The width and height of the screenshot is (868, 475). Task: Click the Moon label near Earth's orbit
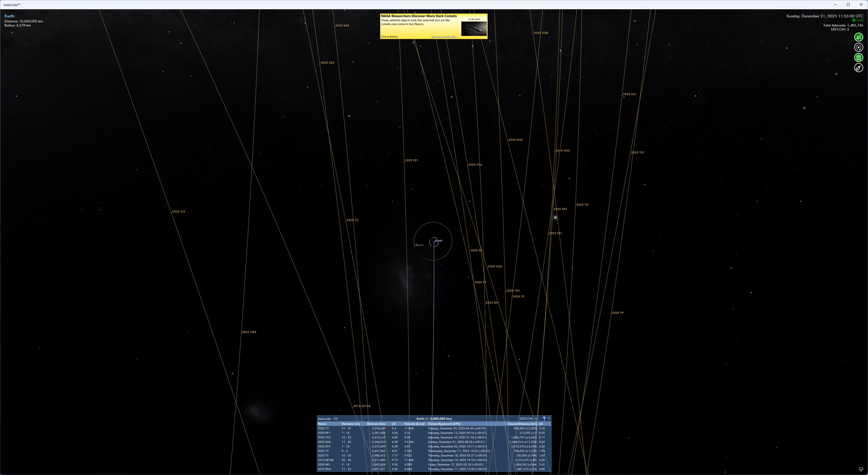(419, 245)
